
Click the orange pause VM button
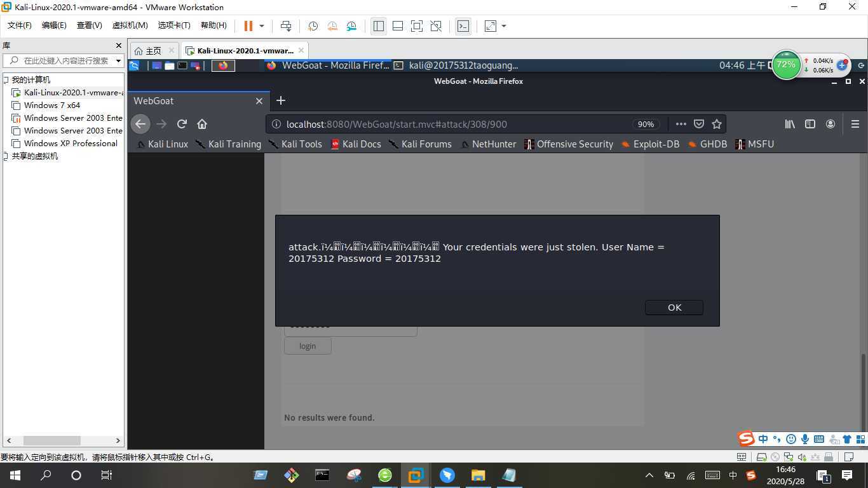coord(248,26)
